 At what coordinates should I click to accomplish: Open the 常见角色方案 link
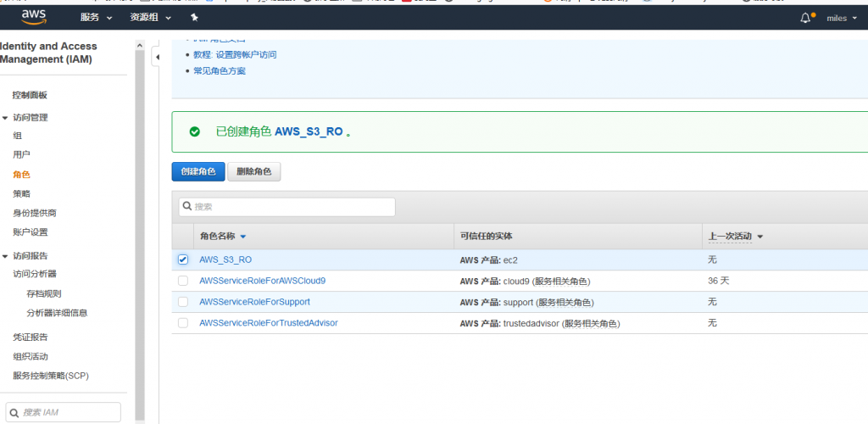pyautogui.click(x=220, y=71)
